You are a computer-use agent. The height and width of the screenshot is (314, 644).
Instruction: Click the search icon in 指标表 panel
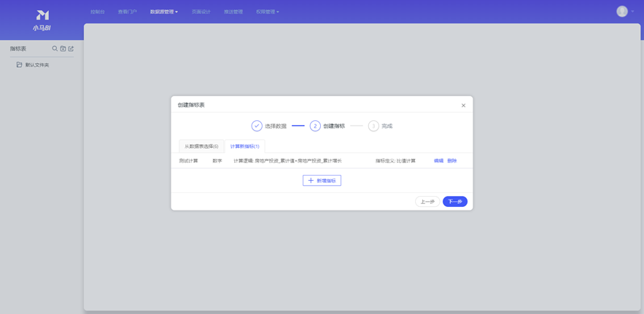[x=55, y=49]
